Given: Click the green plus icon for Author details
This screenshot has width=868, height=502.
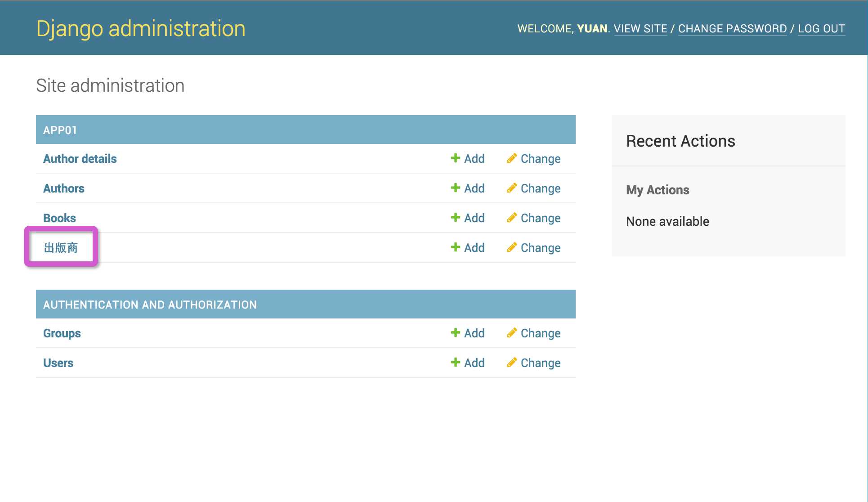Looking at the screenshot, I should tap(455, 158).
